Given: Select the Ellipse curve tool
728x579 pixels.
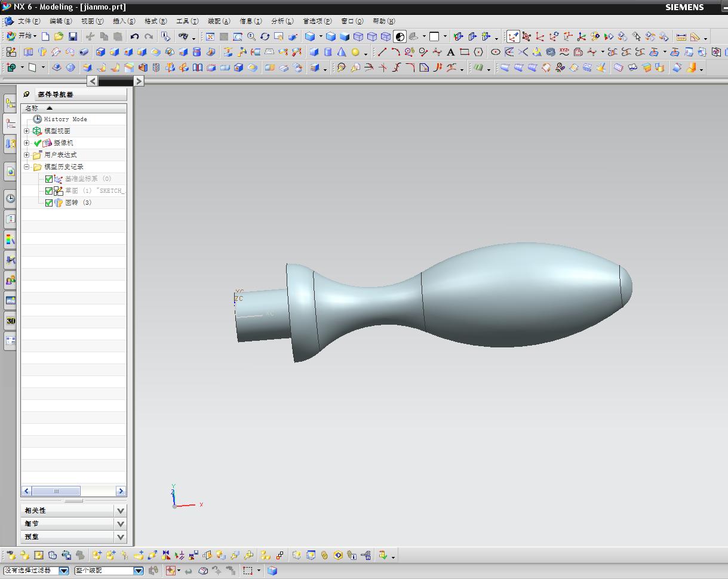Looking at the screenshot, I should (x=495, y=52).
